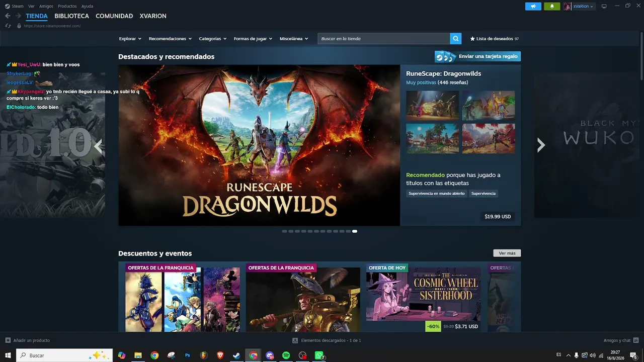The height and width of the screenshot is (362, 644).
Task: Click the Big Picture mode monitor icon
Action: pyautogui.click(x=604, y=6)
